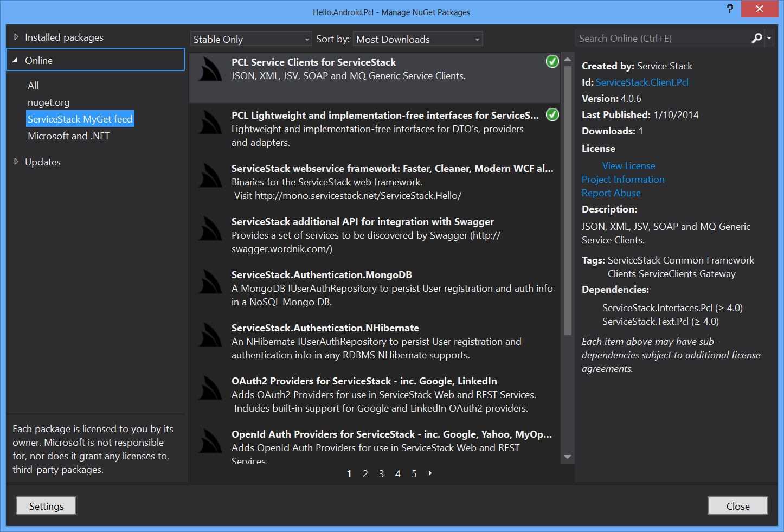Go to results page 4
This screenshot has height=532, width=784.
398,474
